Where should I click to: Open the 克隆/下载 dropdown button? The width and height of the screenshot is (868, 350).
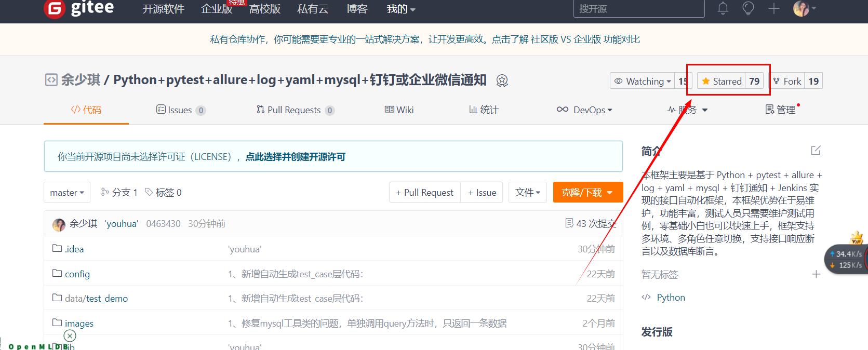point(587,192)
